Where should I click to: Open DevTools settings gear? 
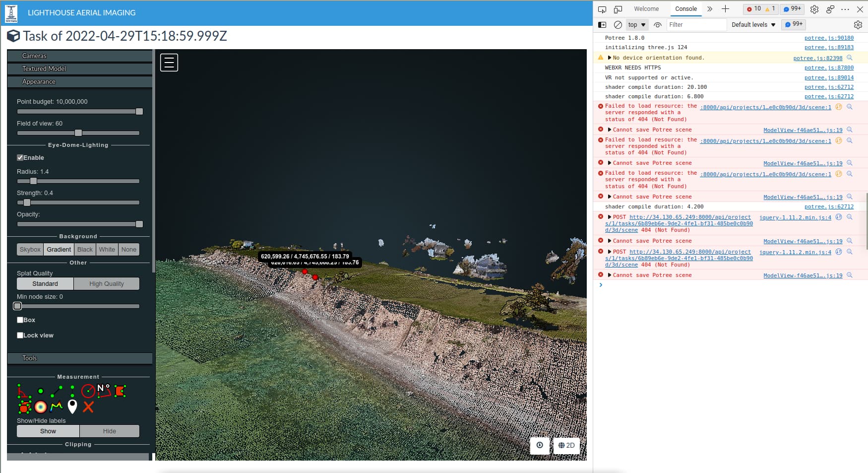point(814,9)
